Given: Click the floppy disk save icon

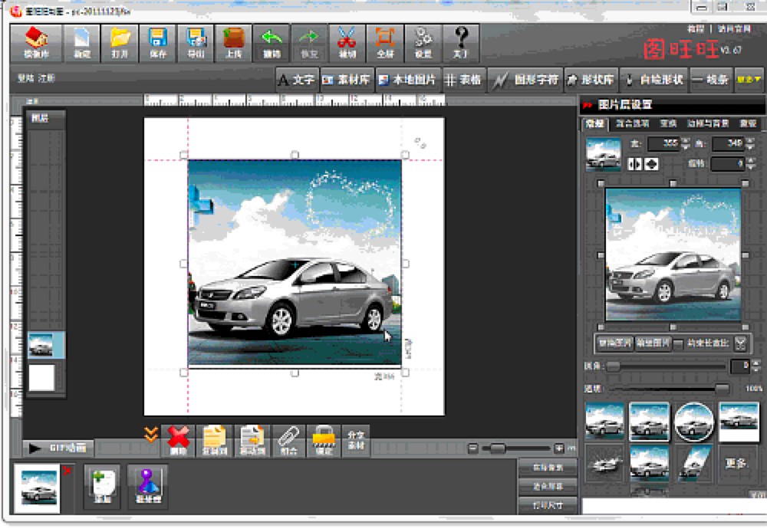Looking at the screenshot, I should click(158, 42).
